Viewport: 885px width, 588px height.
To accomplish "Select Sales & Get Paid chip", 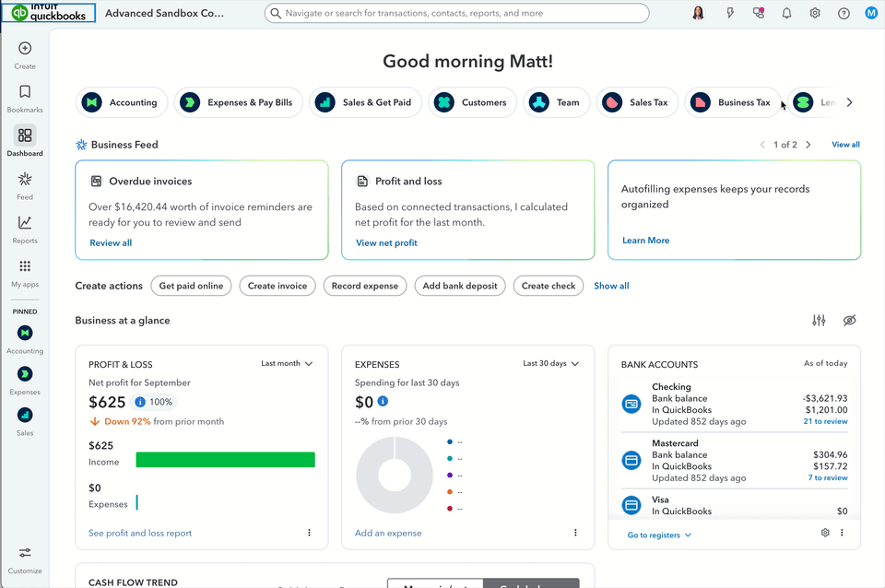I will click(x=365, y=102).
